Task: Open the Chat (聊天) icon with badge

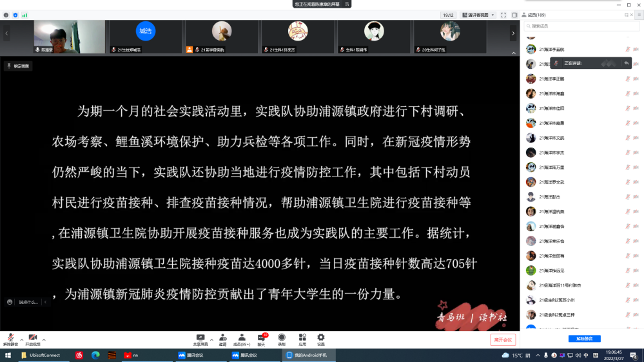Action: point(262,338)
